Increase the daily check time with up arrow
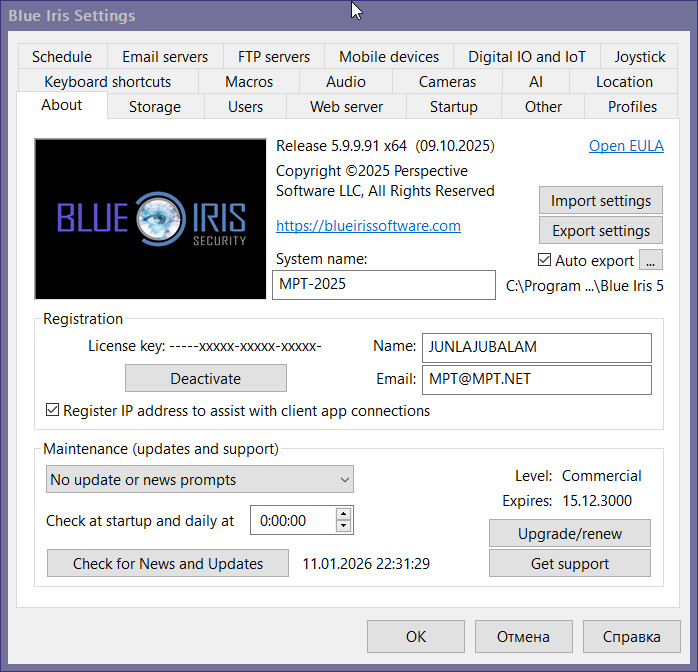Image resolution: width=698 pixels, height=672 pixels. point(343,514)
